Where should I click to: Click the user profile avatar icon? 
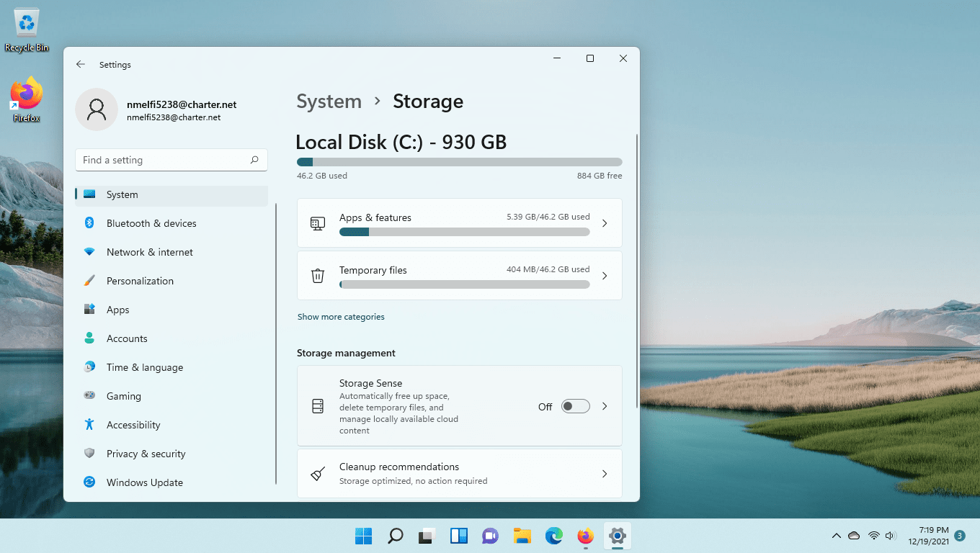[x=97, y=109]
